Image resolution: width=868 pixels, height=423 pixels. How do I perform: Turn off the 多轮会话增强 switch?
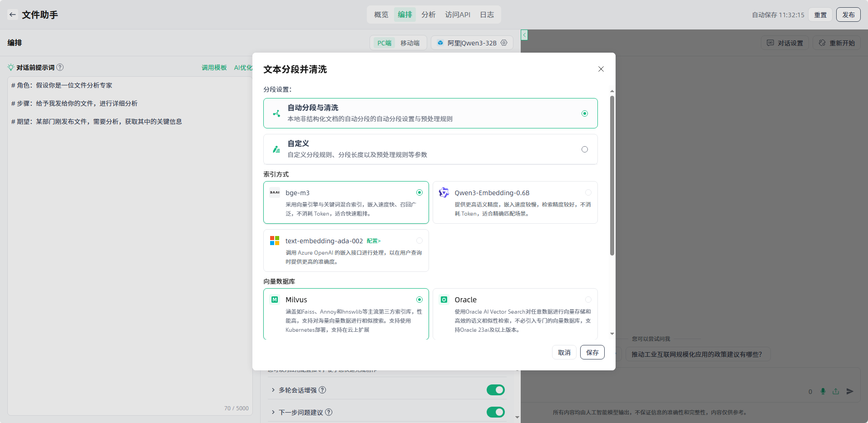pyautogui.click(x=495, y=390)
